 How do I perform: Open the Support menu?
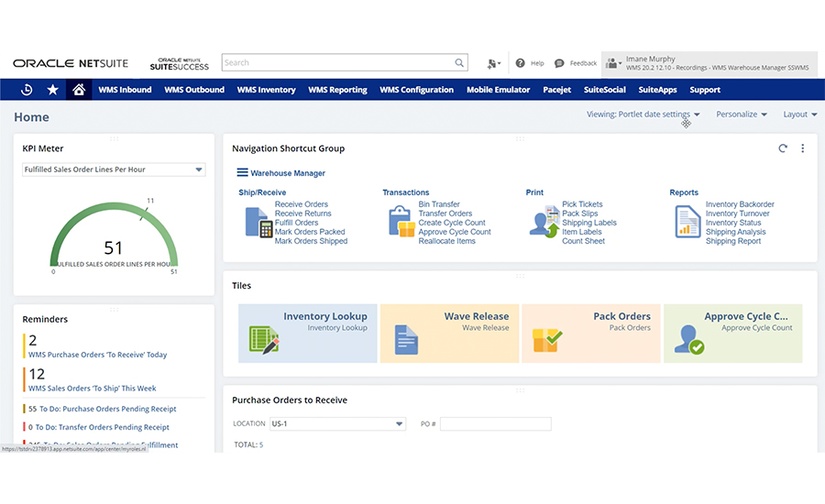point(705,90)
